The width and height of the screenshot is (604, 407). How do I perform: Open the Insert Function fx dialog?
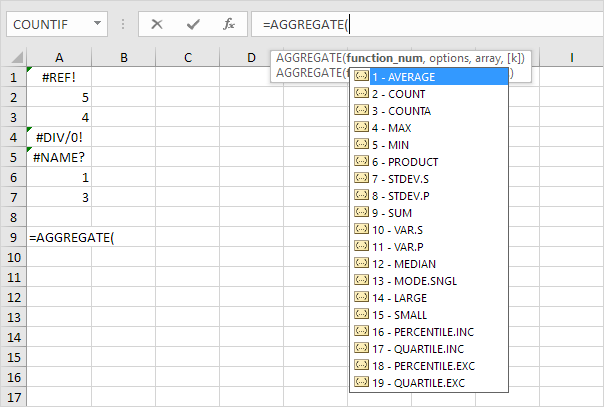[x=229, y=24]
